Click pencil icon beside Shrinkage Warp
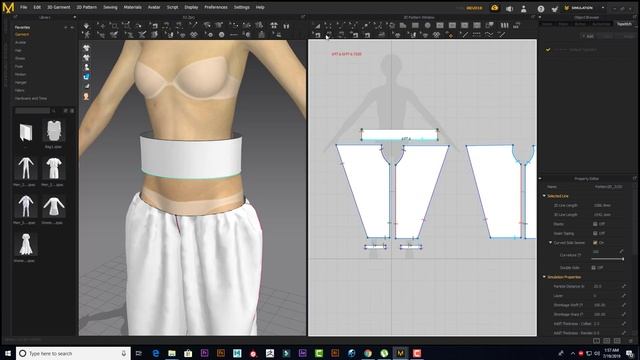 tap(624, 314)
